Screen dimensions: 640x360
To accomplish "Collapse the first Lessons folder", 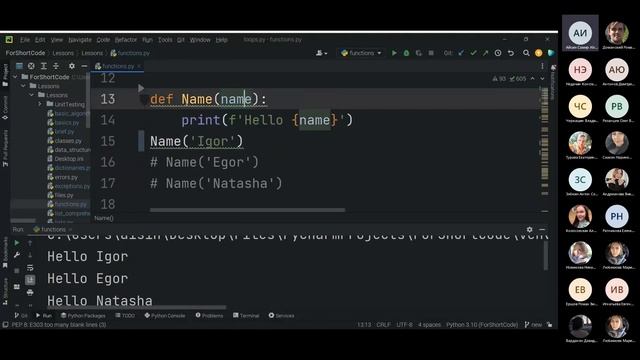I will [23, 86].
